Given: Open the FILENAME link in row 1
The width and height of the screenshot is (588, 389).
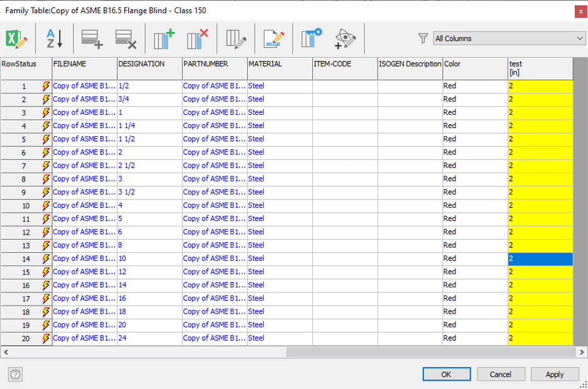Looking at the screenshot, I should (x=83, y=86).
